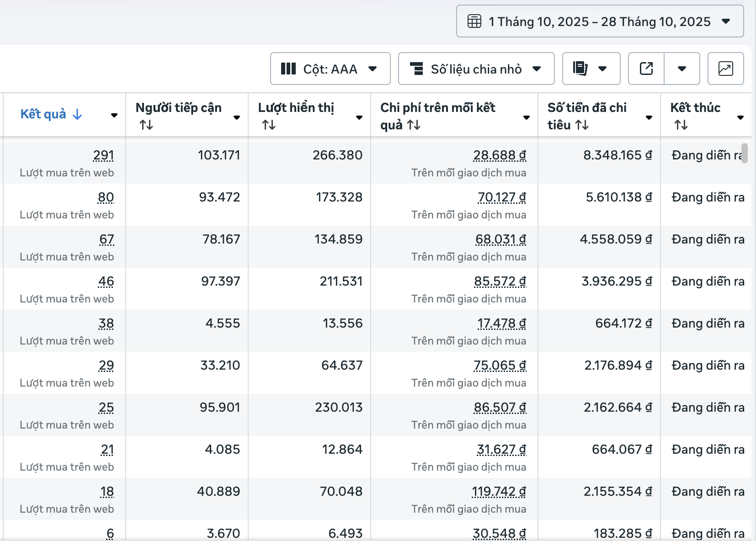Expand export options arrow next to share

coord(681,69)
